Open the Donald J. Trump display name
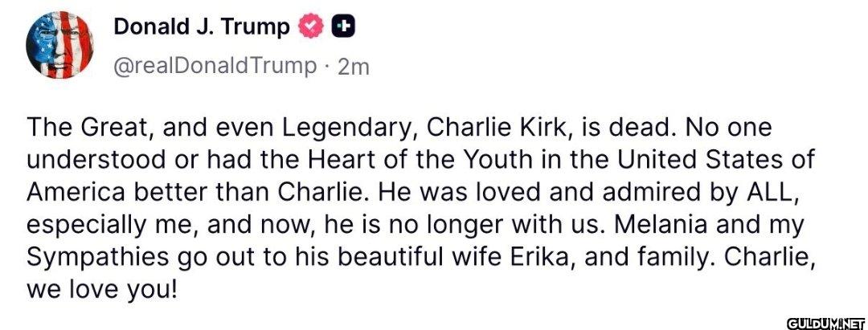The image size is (868, 330). (x=202, y=27)
